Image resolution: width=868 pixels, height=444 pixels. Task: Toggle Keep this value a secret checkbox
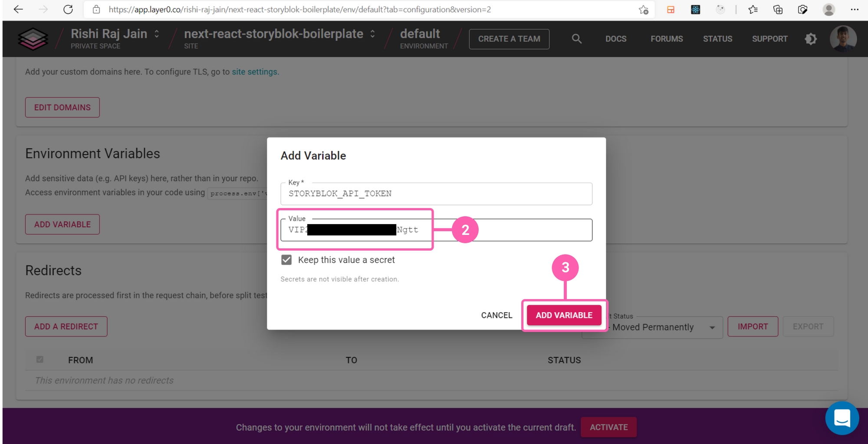pos(286,260)
